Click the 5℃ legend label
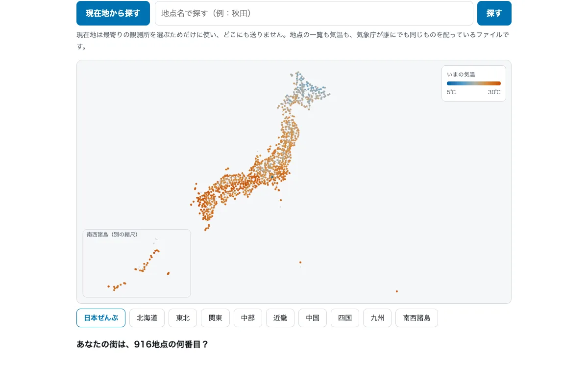The width and height of the screenshot is (588, 368). click(x=451, y=92)
